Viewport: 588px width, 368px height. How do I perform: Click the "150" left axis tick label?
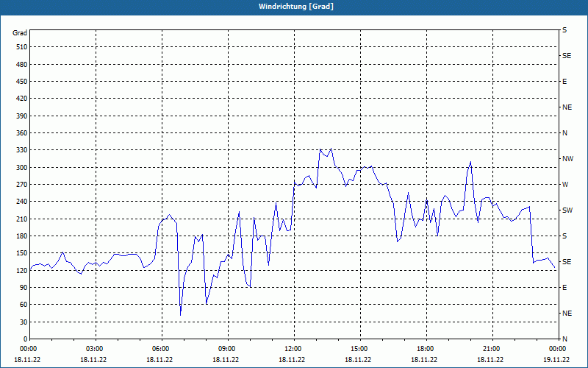(22, 253)
